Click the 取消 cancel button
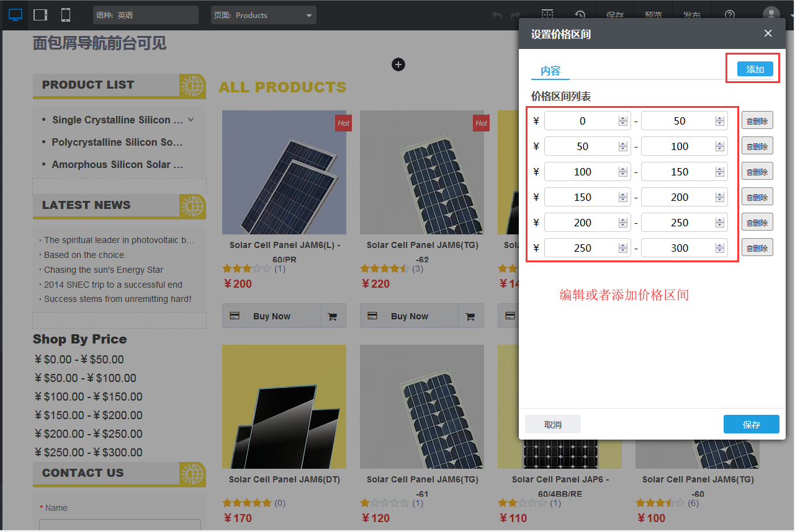 coord(552,425)
